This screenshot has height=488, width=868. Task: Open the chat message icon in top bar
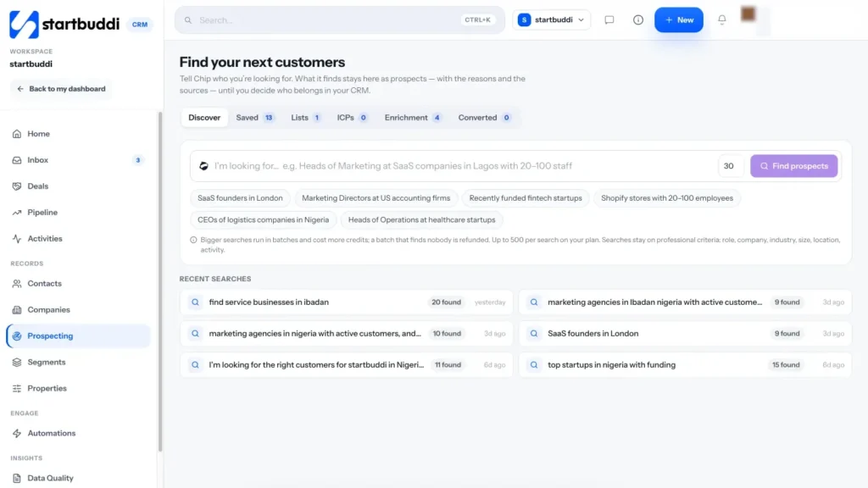pyautogui.click(x=609, y=20)
